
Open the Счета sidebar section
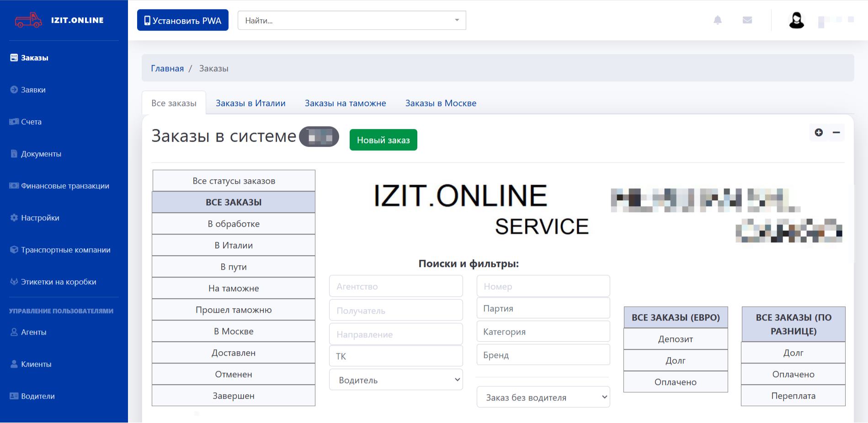[26, 122]
